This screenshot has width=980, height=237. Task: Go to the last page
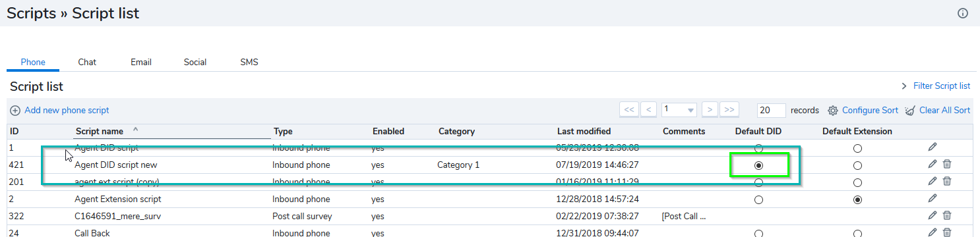click(x=729, y=110)
